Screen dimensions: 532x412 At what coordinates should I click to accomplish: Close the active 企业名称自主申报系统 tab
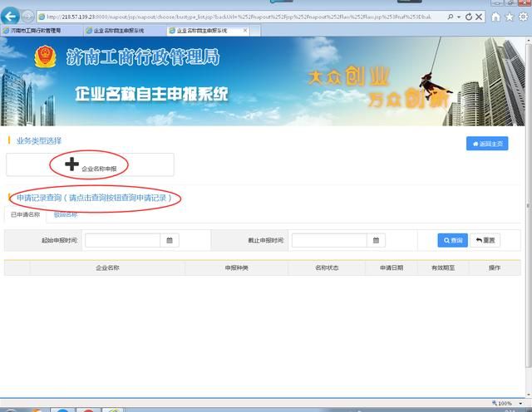pos(245,30)
